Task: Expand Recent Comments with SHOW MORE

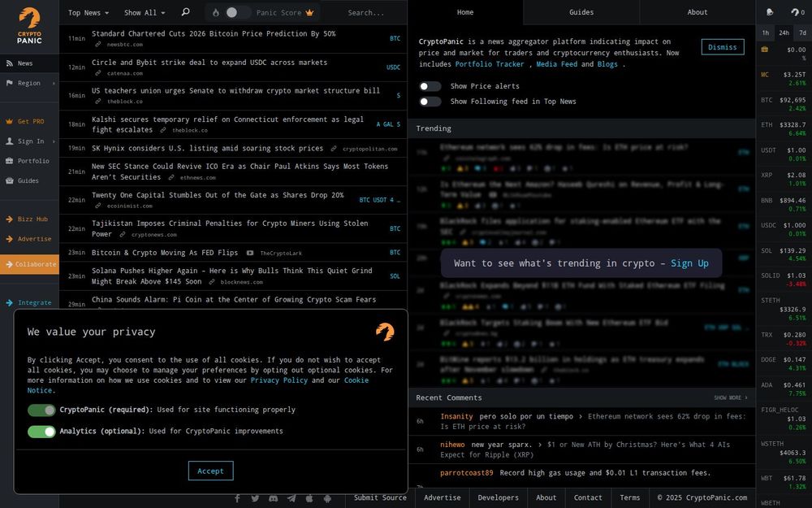Action: [731, 397]
